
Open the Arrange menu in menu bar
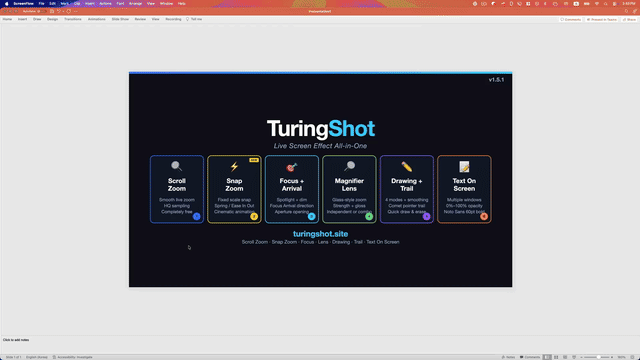135,4
